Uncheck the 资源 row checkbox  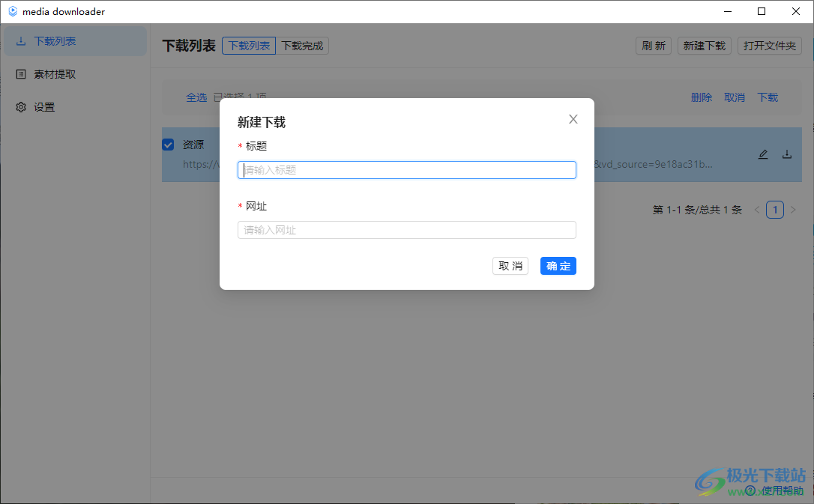click(x=168, y=145)
